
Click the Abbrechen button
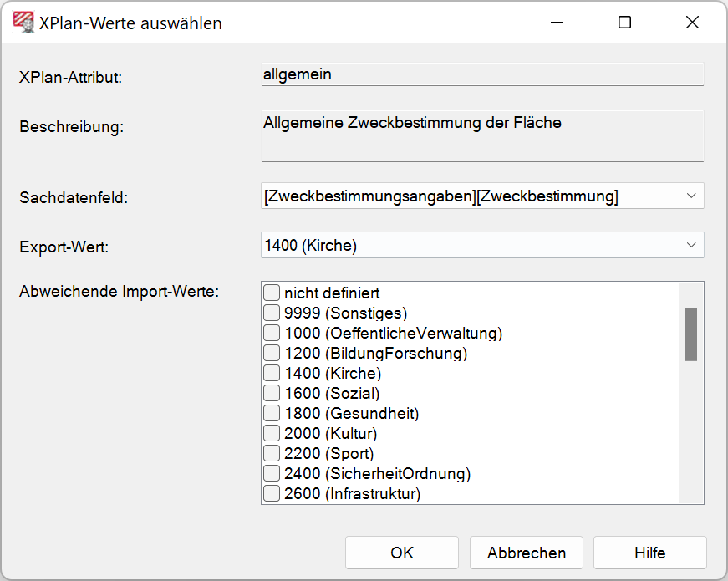tap(527, 553)
